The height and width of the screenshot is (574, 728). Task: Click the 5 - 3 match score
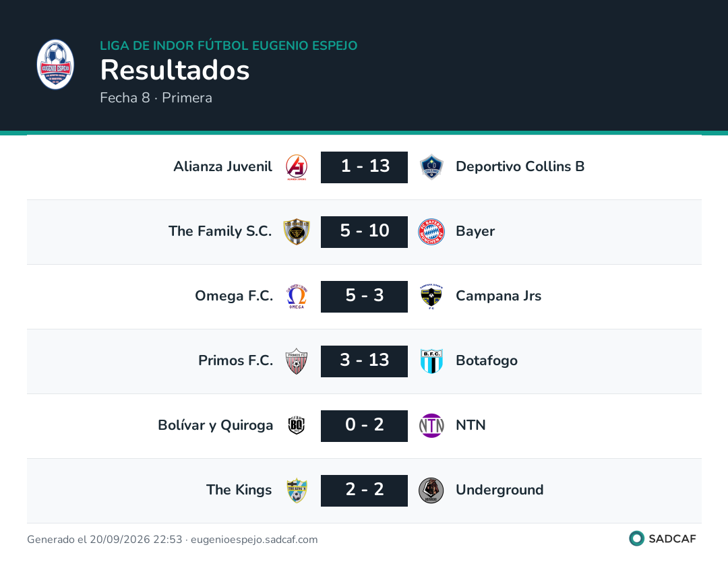(x=364, y=296)
